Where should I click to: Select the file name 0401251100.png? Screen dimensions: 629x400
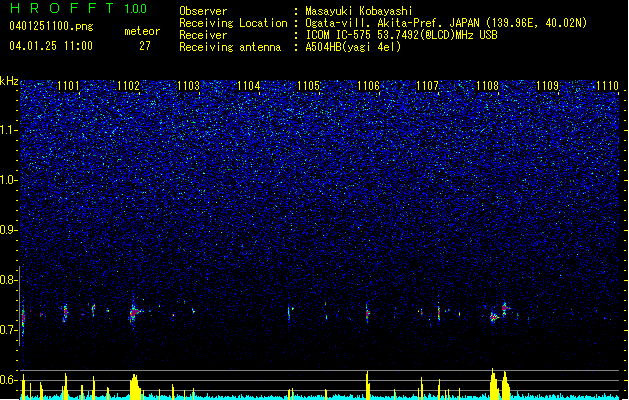pos(51,26)
